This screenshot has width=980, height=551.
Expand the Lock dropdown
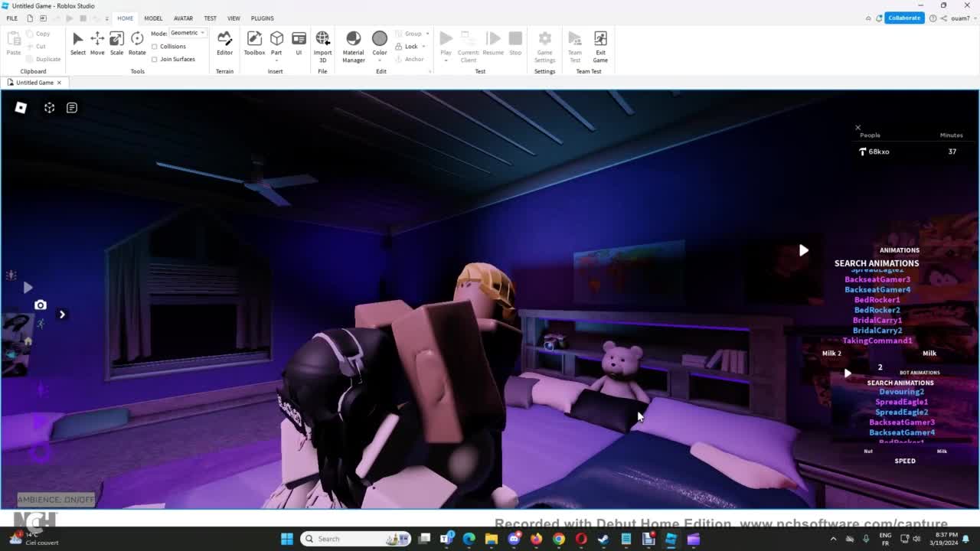[423, 47]
